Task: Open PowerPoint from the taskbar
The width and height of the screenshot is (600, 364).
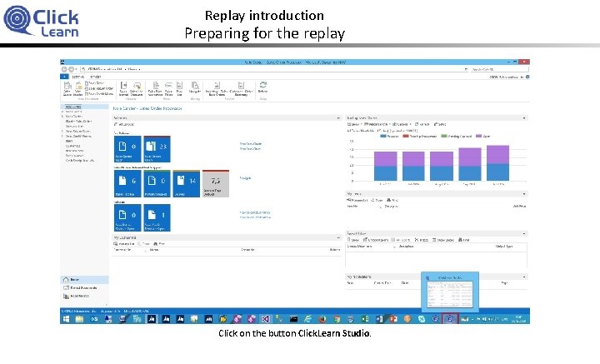Action: [393, 318]
